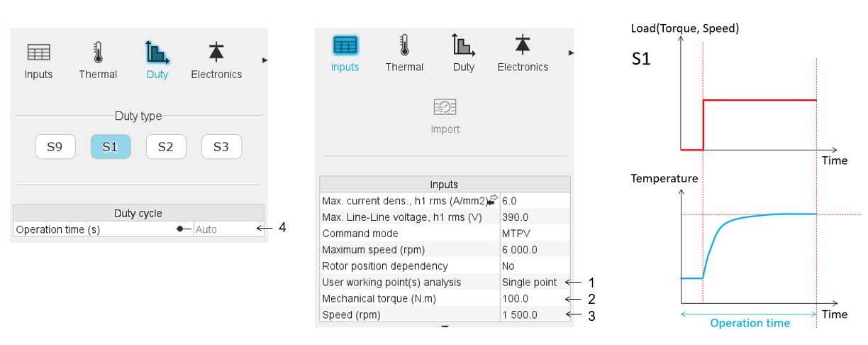
Task: Select the S9 duty type
Action: [x=55, y=147]
